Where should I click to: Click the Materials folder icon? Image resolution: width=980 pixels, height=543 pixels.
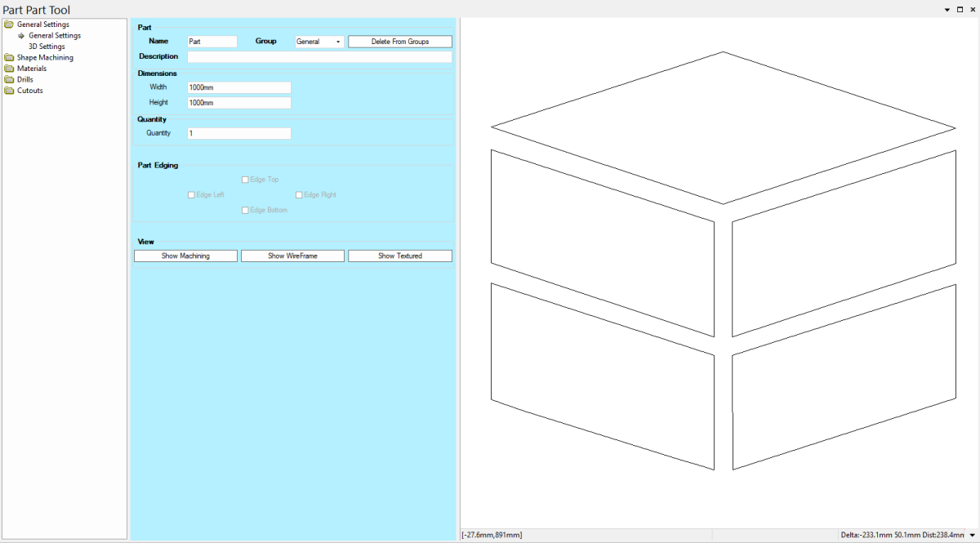point(9,69)
